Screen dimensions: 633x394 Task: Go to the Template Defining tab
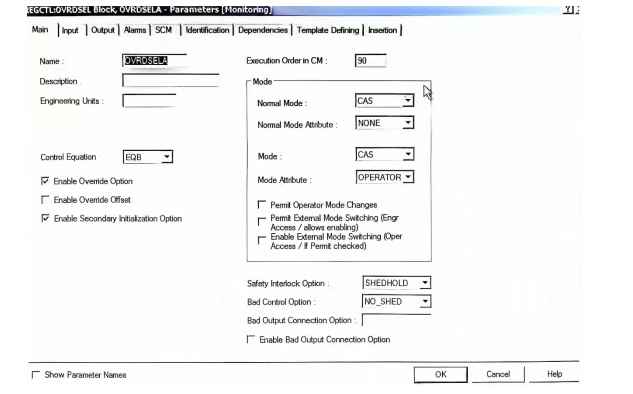click(x=328, y=30)
